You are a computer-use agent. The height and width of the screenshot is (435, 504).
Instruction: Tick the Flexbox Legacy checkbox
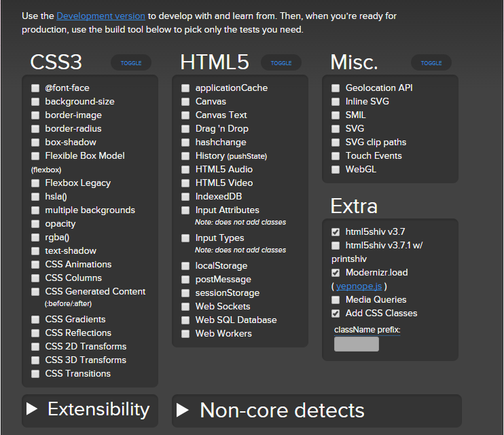[35, 183]
